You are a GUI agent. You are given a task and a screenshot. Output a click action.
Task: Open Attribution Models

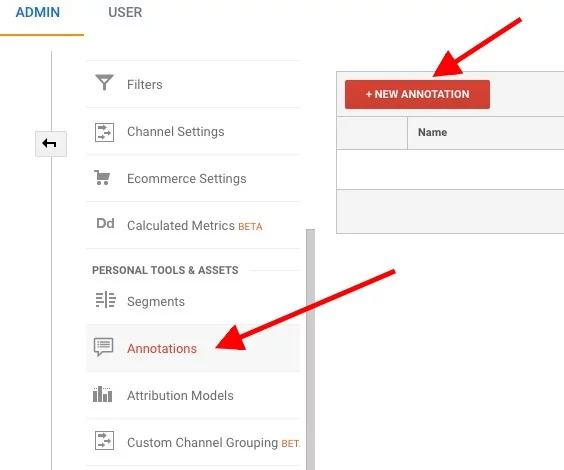(x=180, y=396)
